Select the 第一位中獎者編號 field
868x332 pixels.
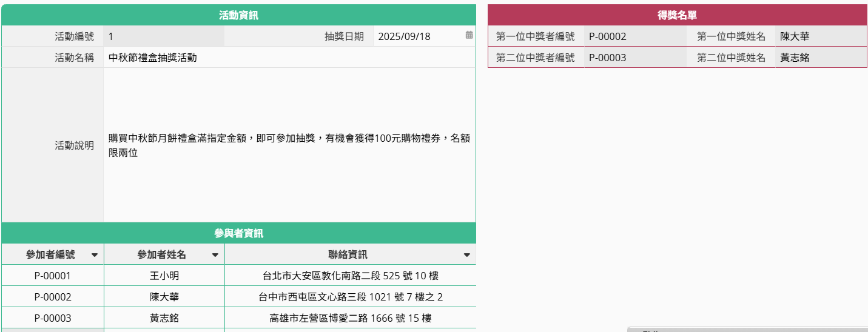click(636, 36)
